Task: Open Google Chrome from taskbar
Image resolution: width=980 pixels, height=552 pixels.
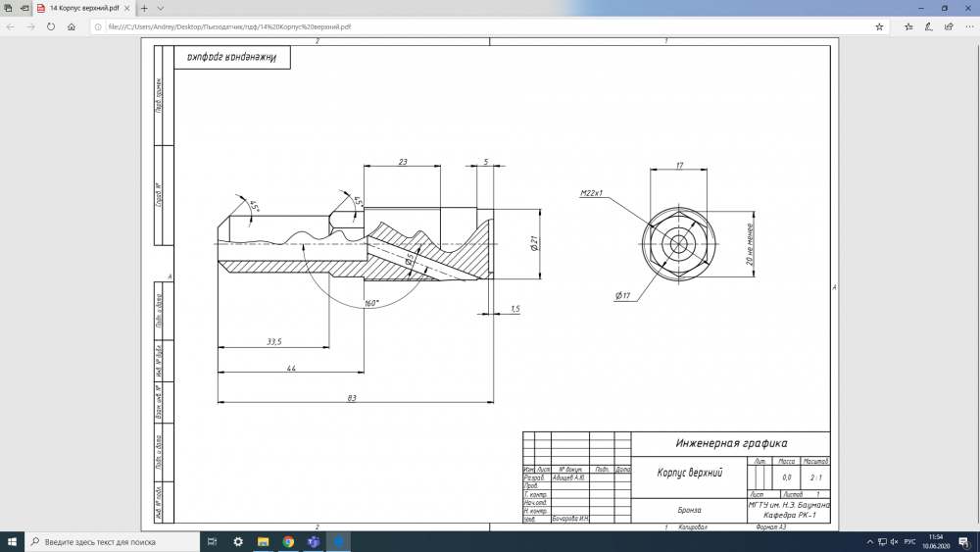Action: (288, 542)
